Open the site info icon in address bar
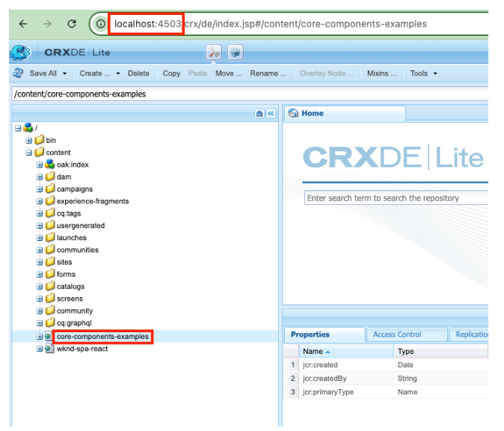This screenshot has height=431, width=504. 101,24
